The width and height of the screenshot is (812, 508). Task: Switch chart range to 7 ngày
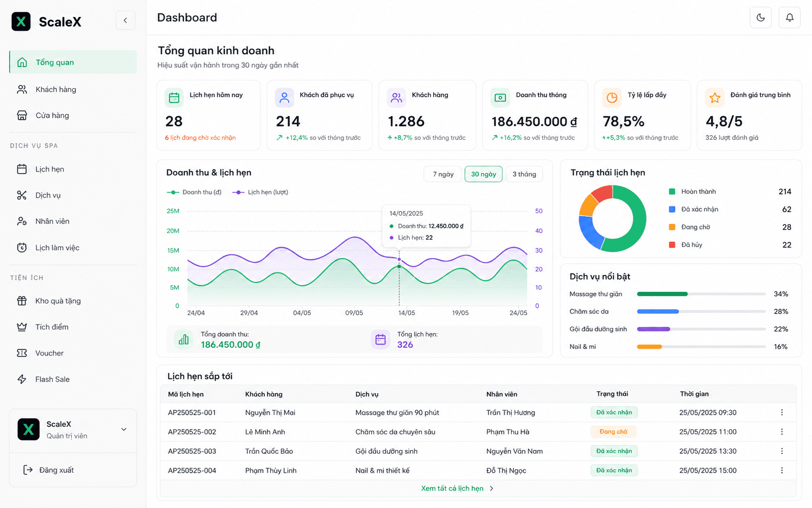[443, 174]
